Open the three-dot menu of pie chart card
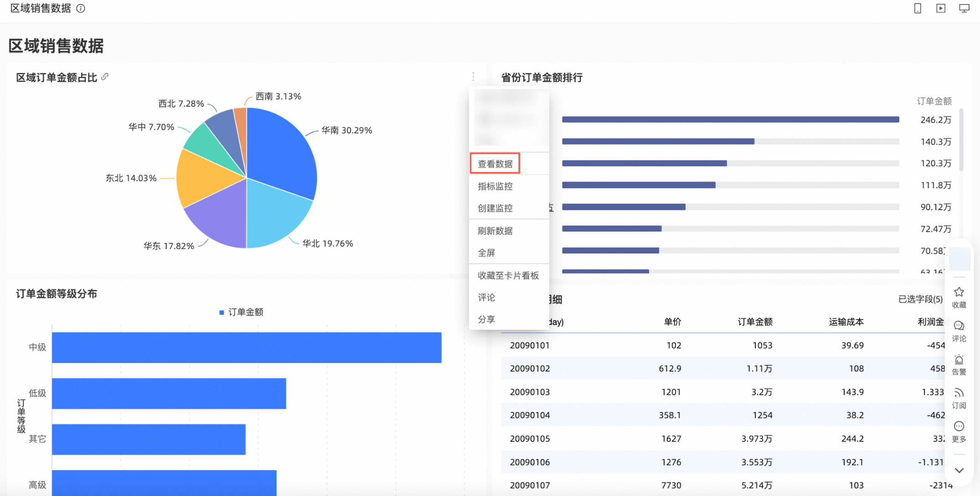The image size is (980, 496). (473, 77)
